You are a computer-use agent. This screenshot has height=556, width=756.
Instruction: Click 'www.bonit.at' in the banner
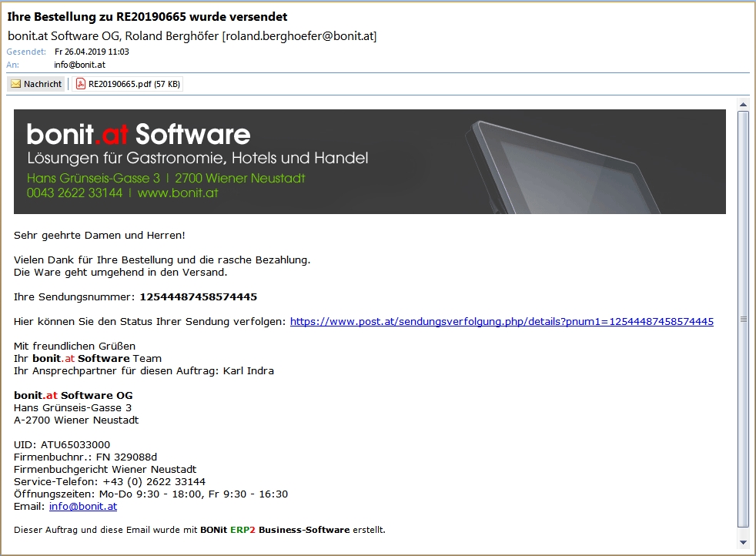[x=177, y=193]
